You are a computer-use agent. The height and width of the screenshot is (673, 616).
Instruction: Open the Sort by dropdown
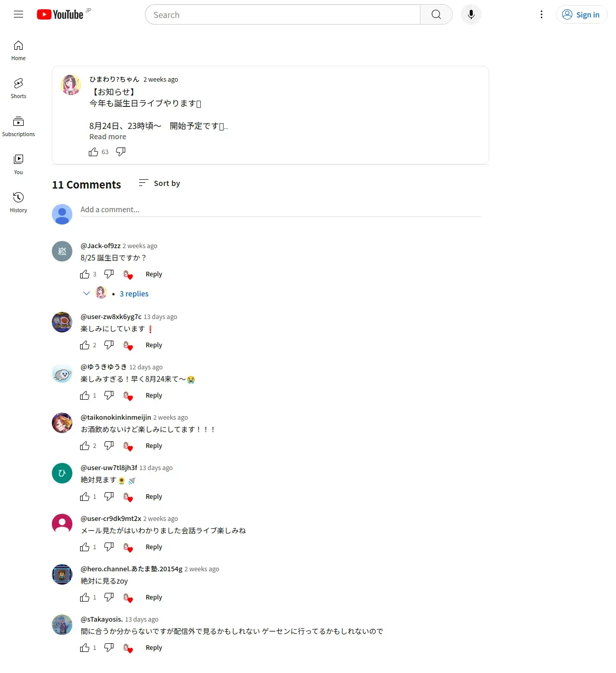[x=160, y=183]
